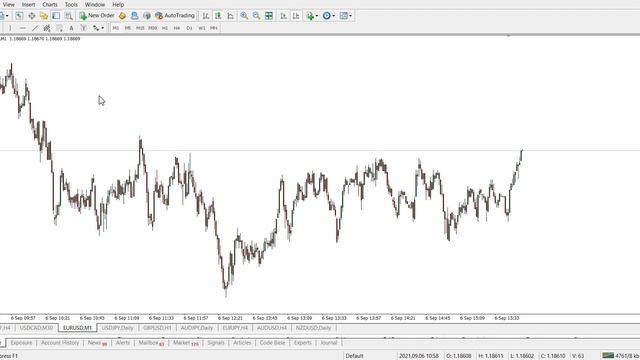Open the Insert menu

point(28,4)
